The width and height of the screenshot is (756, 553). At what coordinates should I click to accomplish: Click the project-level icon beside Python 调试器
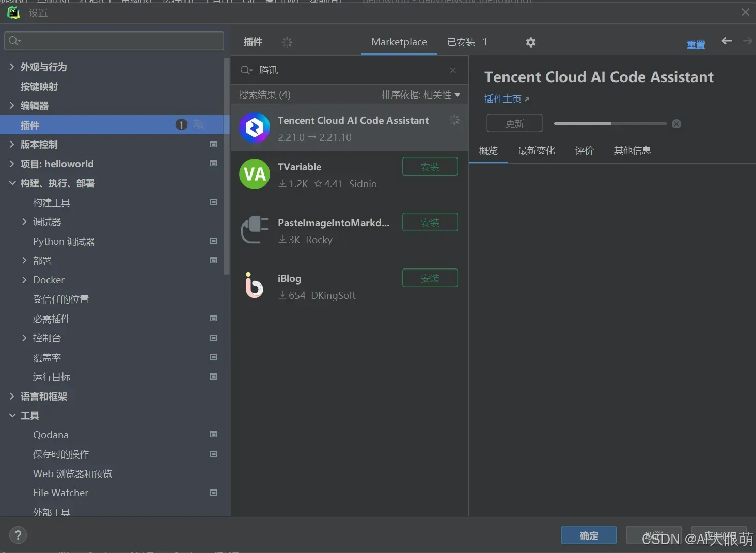tap(213, 241)
